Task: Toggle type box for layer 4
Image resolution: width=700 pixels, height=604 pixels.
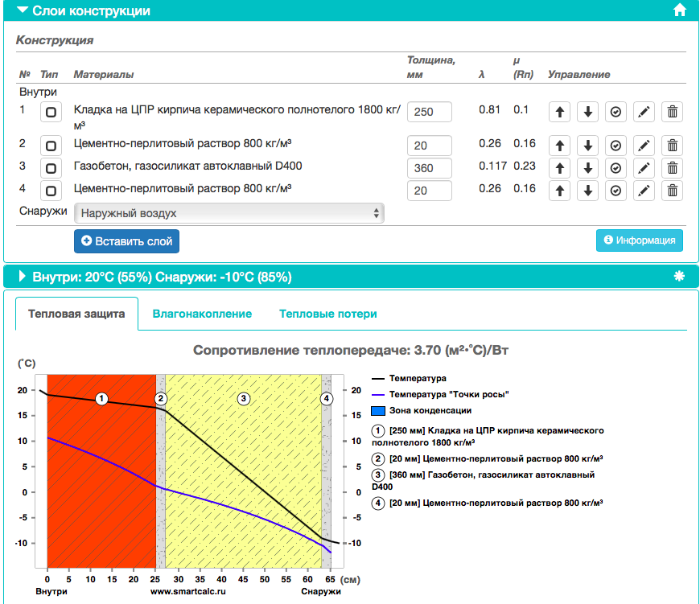Action: (51, 191)
